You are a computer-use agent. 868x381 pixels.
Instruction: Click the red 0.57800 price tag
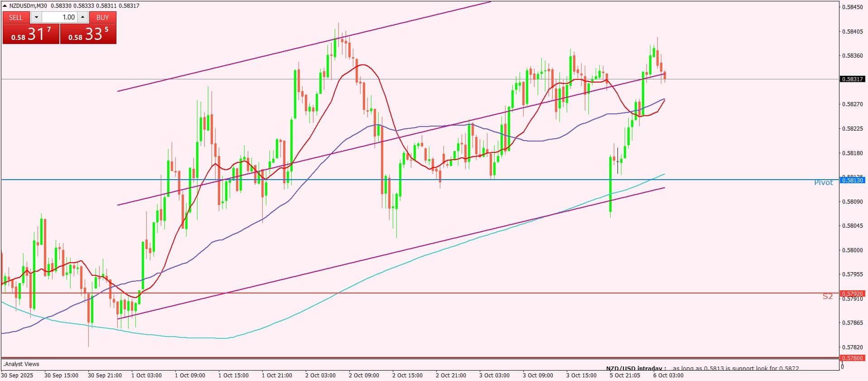pos(852,358)
